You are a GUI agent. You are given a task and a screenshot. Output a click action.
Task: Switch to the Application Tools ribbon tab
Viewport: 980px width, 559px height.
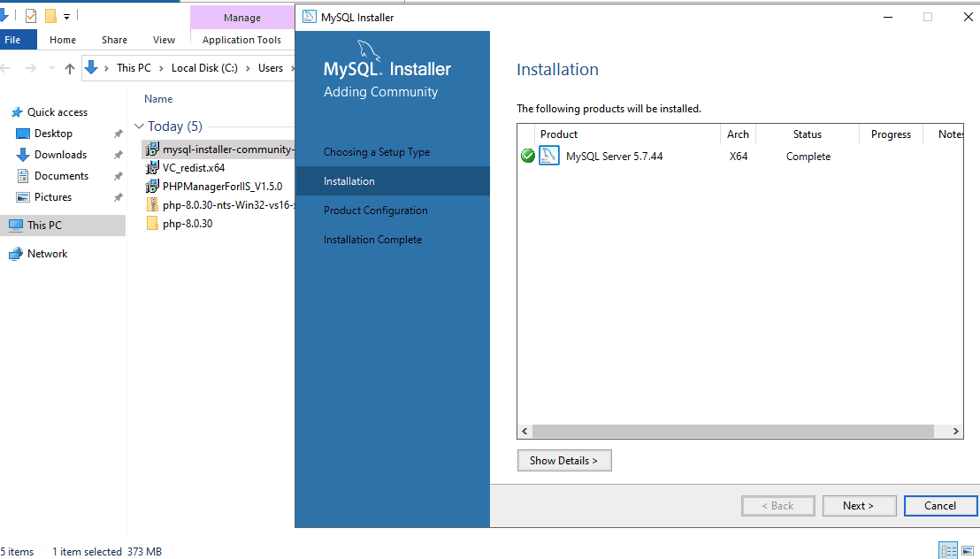[241, 40]
